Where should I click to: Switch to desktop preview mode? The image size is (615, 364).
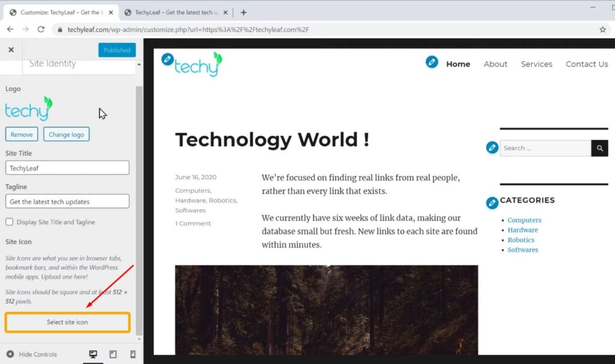[x=93, y=354]
